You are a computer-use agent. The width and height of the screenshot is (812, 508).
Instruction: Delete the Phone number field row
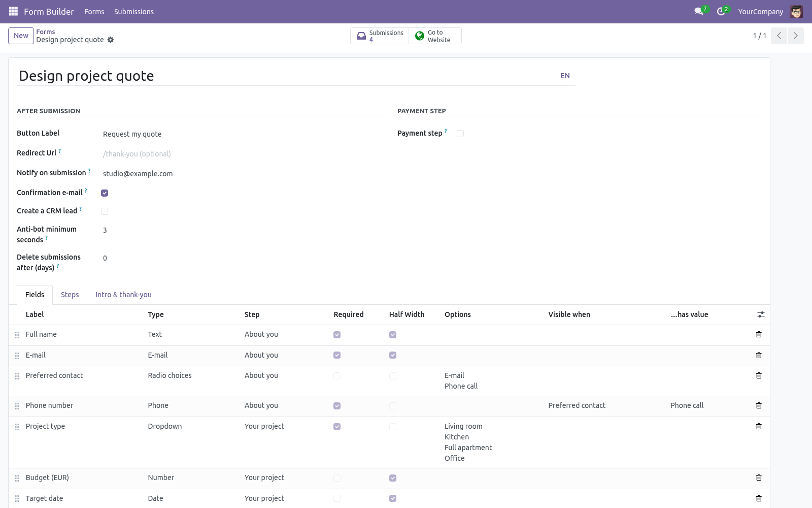tap(759, 405)
